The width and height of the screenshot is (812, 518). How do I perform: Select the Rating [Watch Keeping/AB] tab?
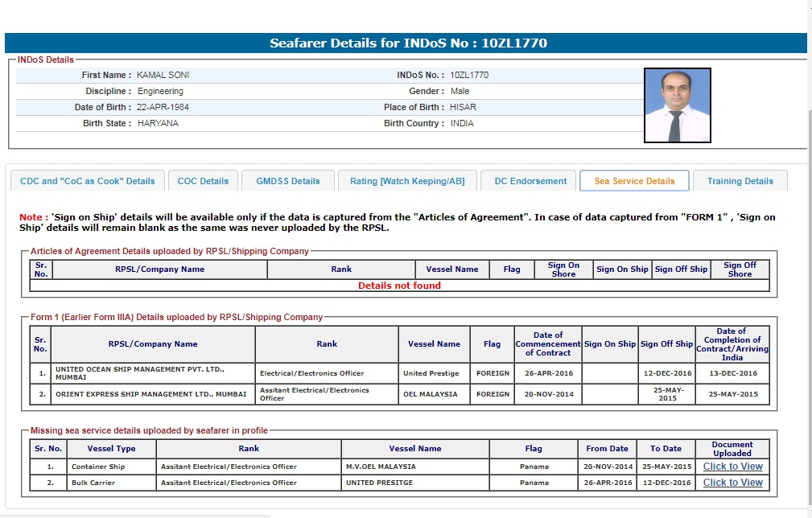tap(407, 181)
